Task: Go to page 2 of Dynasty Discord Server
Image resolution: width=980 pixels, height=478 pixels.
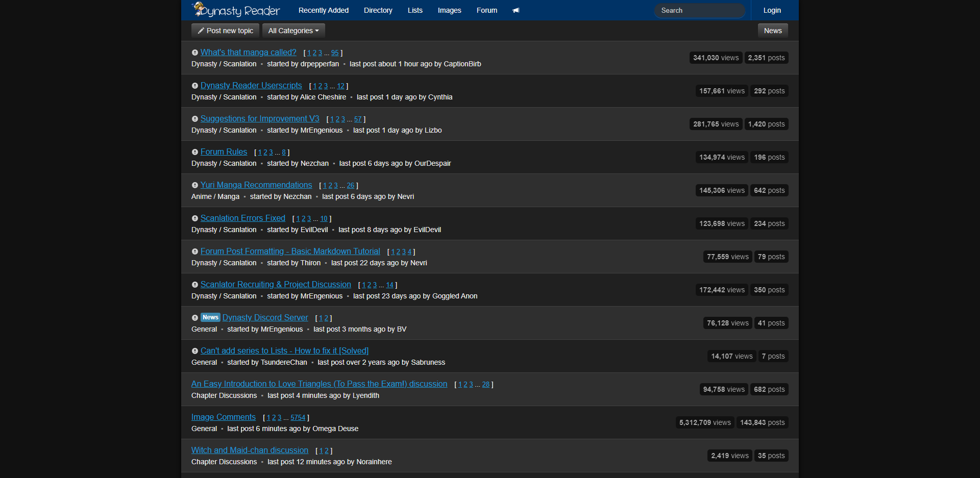Action: click(326, 318)
